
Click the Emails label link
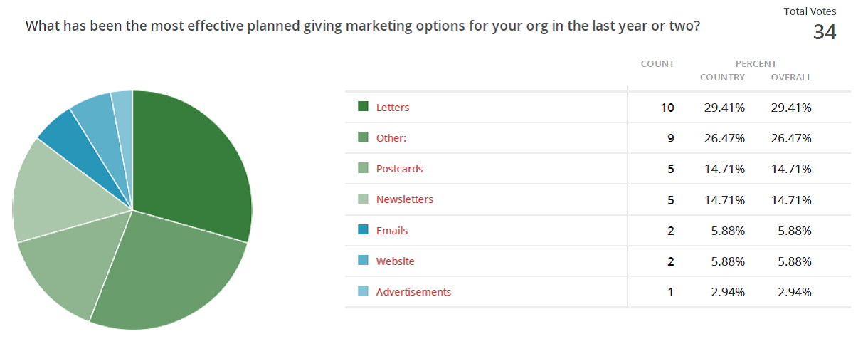(x=392, y=231)
